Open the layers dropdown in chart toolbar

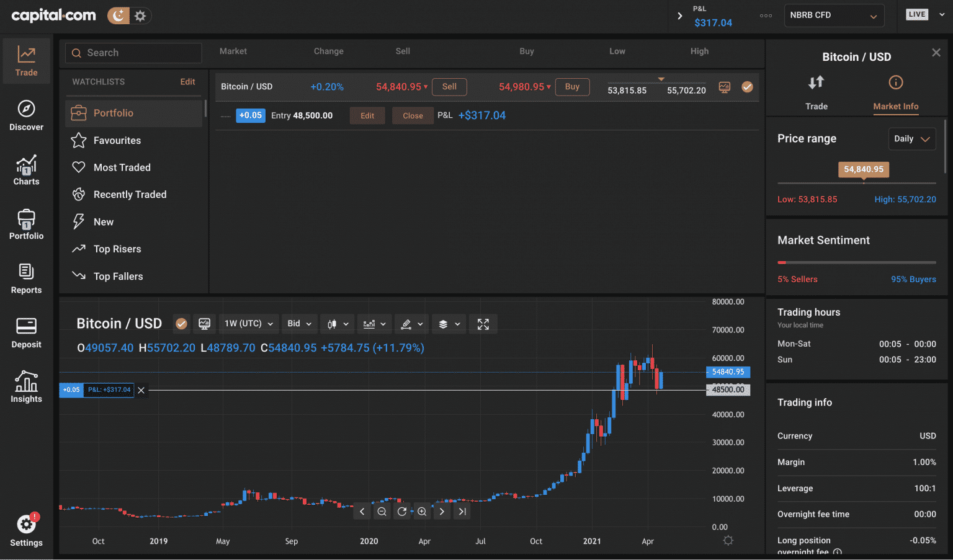click(x=449, y=324)
